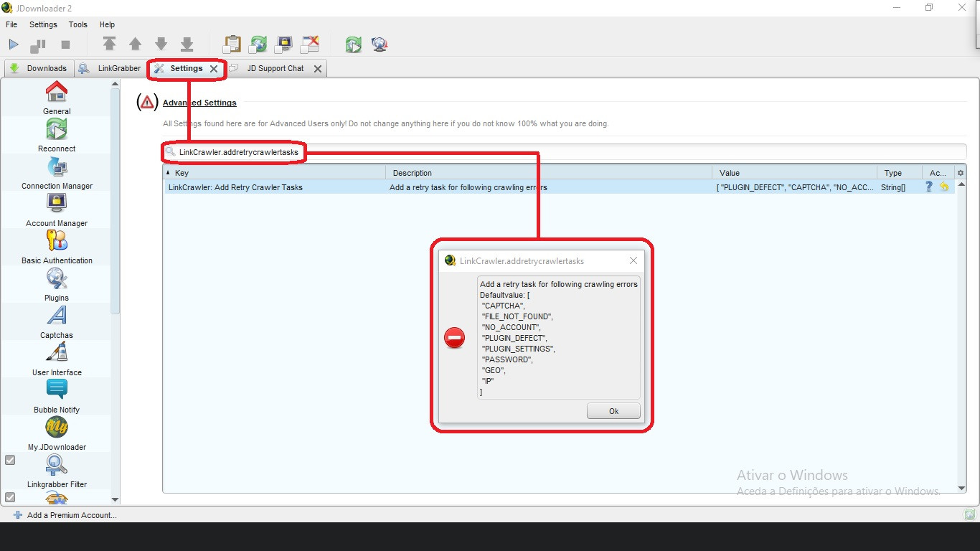
Task: Open Linkgrabber Filter settings
Action: point(57,471)
